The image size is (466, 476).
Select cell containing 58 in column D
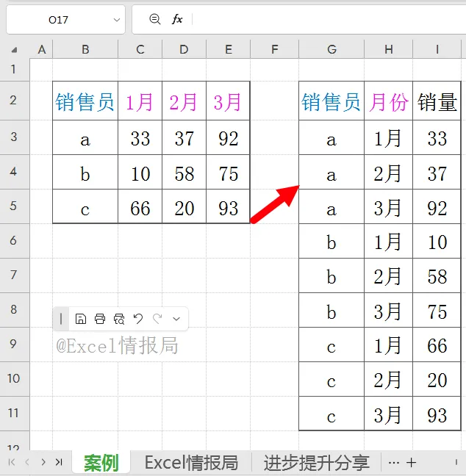pos(184,172)
